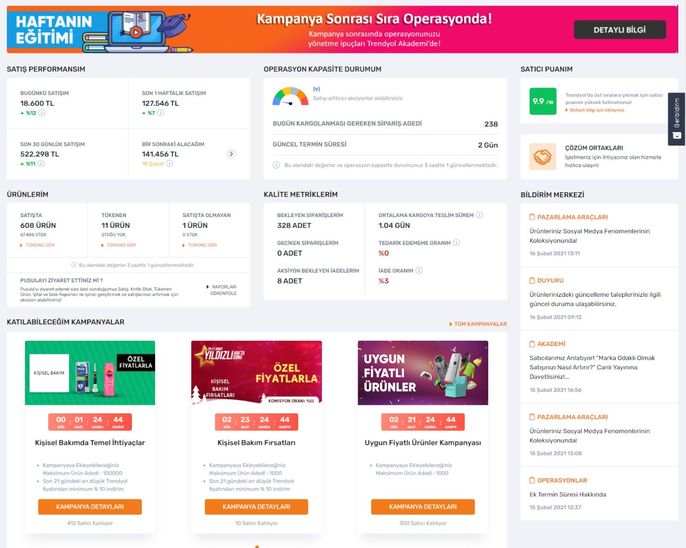Click info icon next to 10 Şubat date
Screen dimensions: 686x548
pos(170,164)
